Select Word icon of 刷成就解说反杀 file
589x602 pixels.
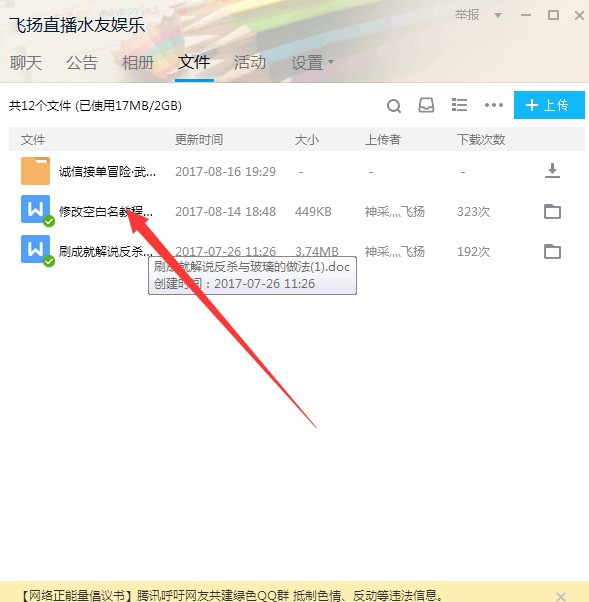(35, 249)
